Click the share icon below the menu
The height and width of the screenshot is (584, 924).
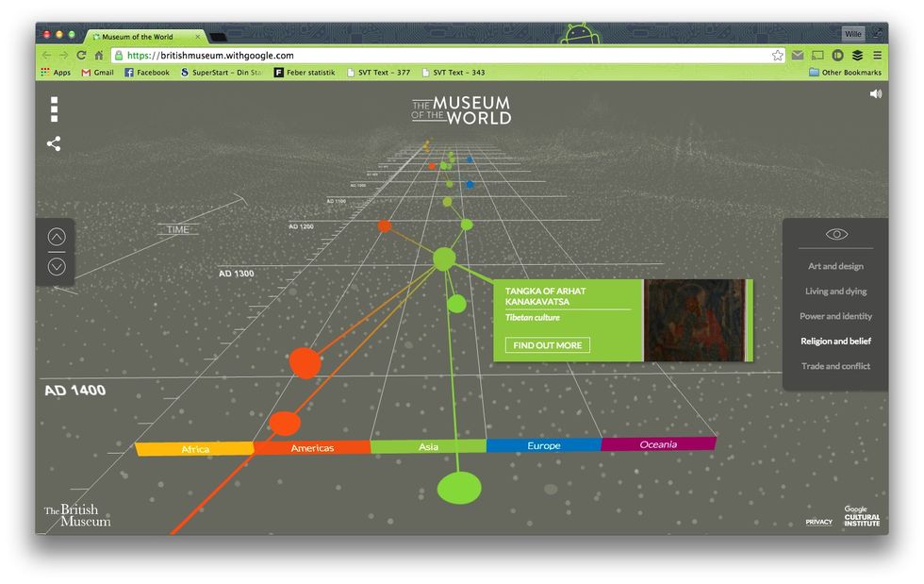[x=54, y=144]
